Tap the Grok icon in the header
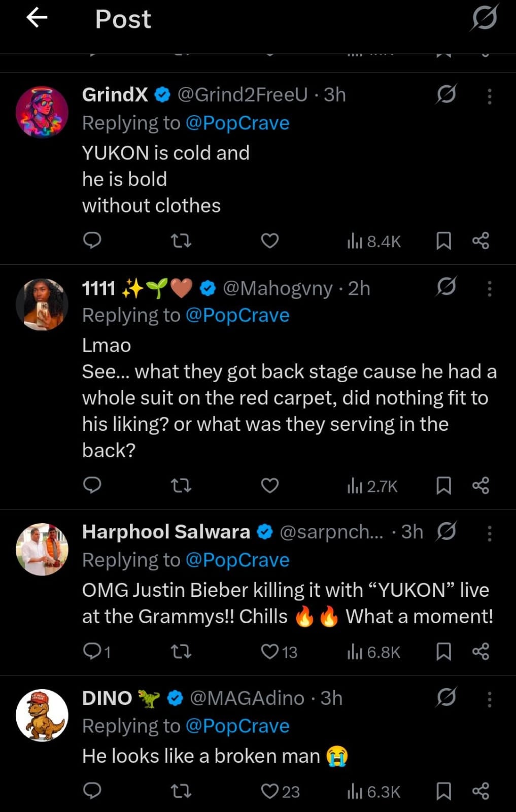The image size is (516, 812). click(484, 19)
